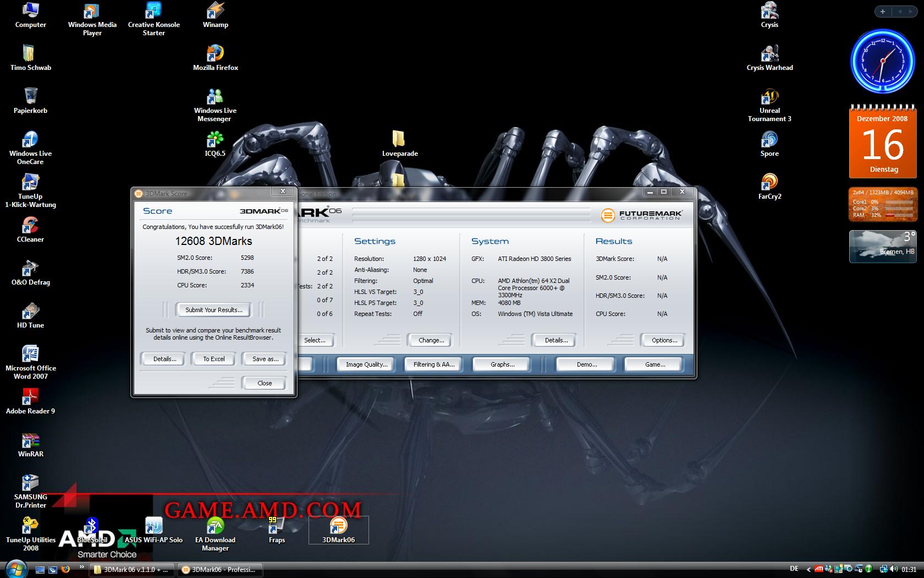Show hidden tray icons arrow
The image size is (924, 578).
pyautogui.click(x=808, y=569)
